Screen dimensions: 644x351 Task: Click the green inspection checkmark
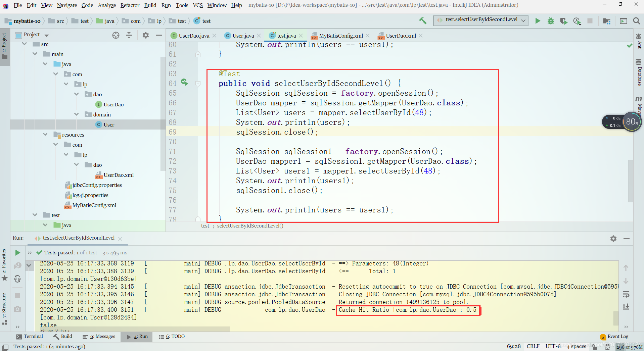point(630,45)
